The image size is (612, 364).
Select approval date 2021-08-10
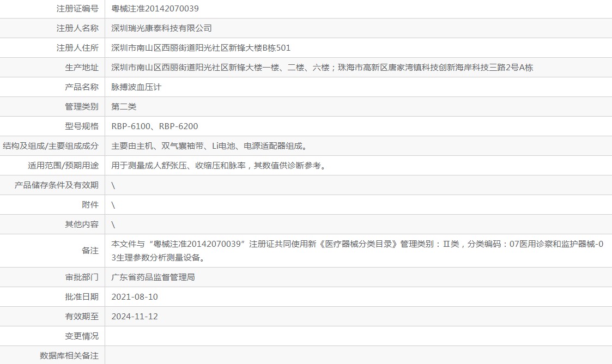135,296
